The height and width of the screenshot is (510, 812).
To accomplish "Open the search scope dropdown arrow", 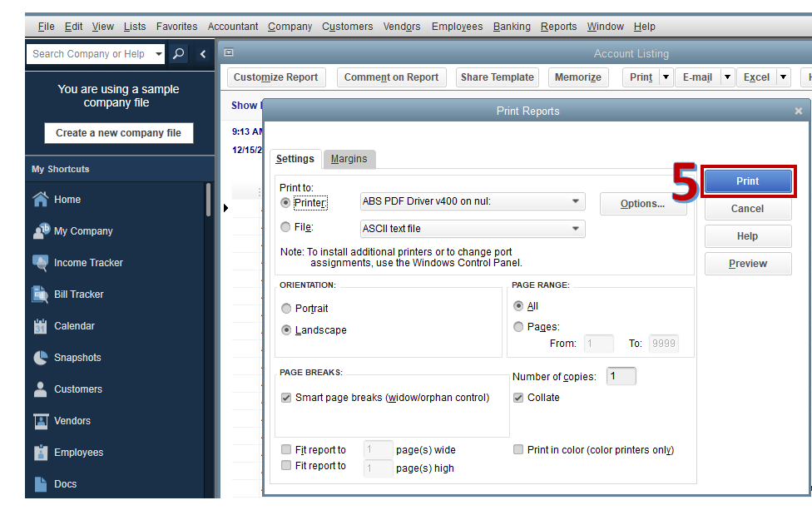I will coord(158,54).
